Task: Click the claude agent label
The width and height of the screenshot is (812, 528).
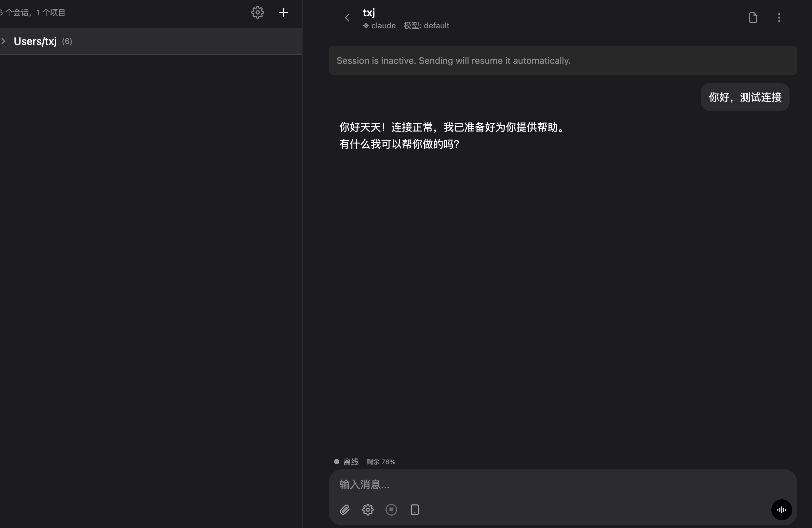Action: tap(379, 26)
